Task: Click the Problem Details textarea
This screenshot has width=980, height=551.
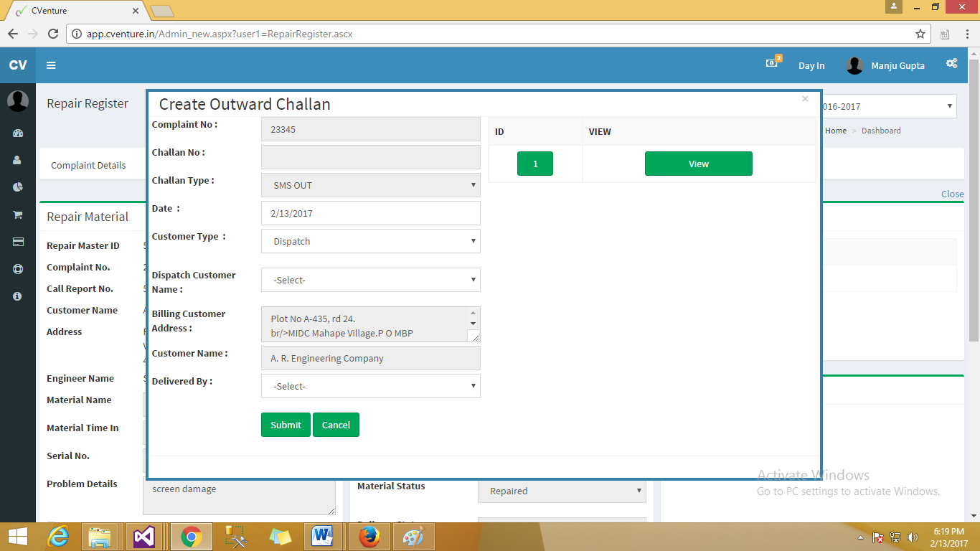Action: click(x=239, y=496)
